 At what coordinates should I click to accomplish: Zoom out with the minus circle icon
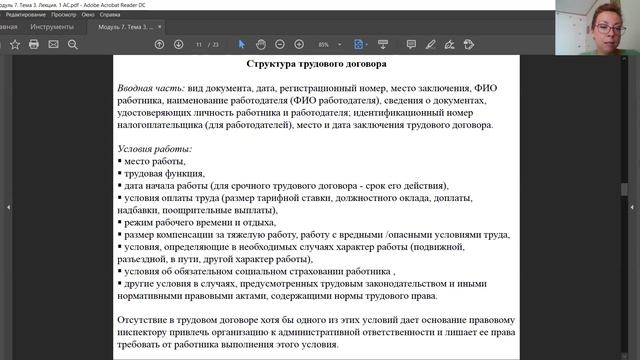tap(280, 44)
